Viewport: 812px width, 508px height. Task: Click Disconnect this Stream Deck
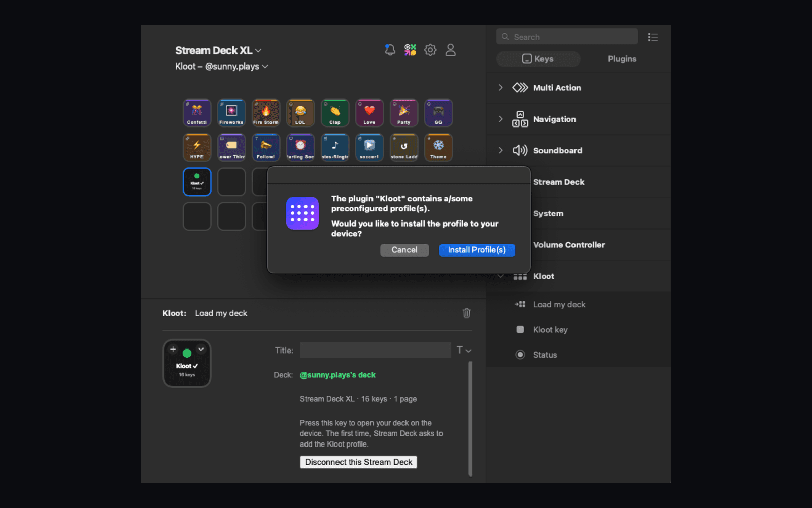(358, 462)
